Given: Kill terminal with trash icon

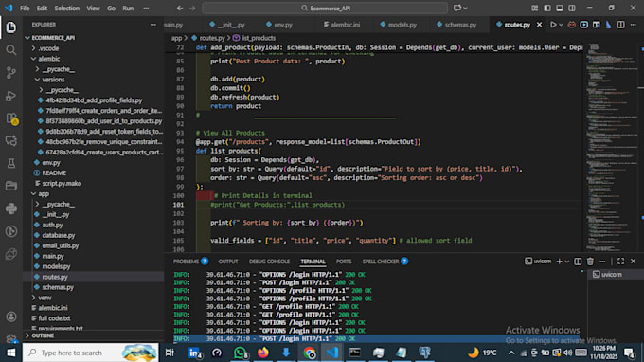Looking at the screenshot, I should pyautogui.click(x=590, y=262).
